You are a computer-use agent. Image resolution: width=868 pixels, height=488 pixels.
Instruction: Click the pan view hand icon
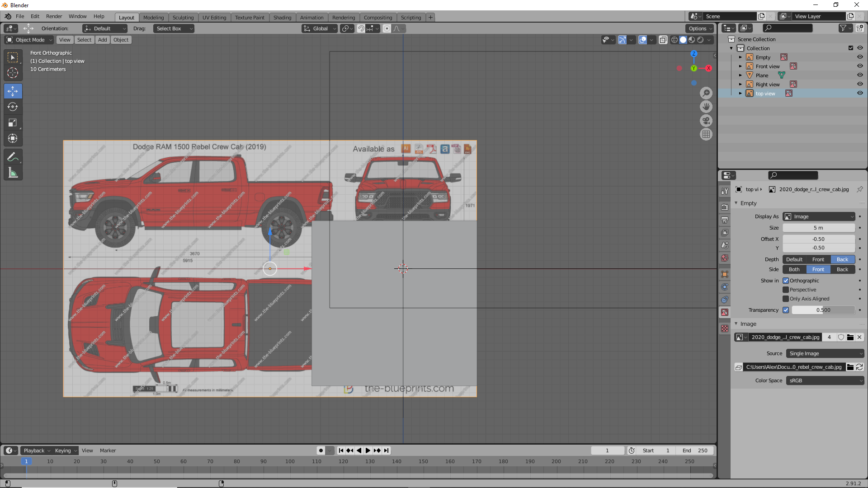click(706, 107)
